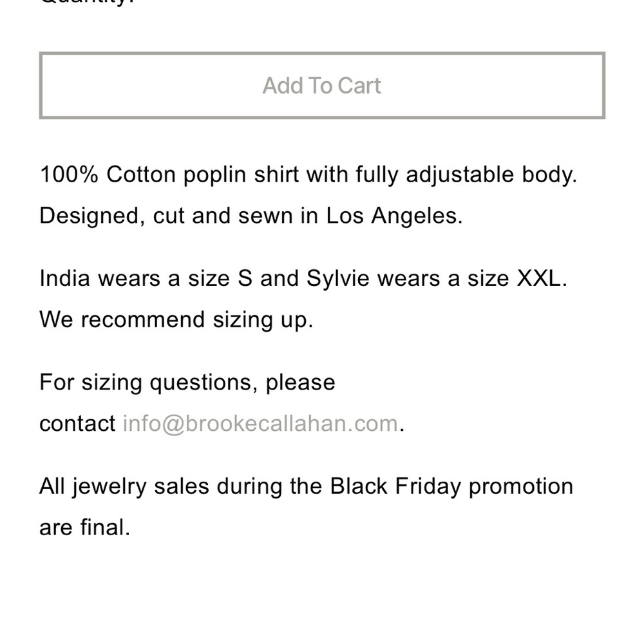Click the "100%" text in description
The width and height of the screenshot is (644, 644).
click(69, 175)
